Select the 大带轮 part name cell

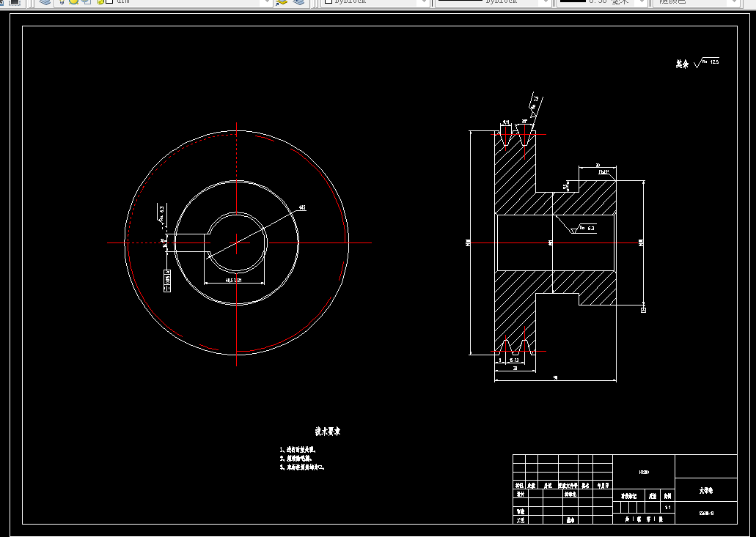tap(706, 491)
